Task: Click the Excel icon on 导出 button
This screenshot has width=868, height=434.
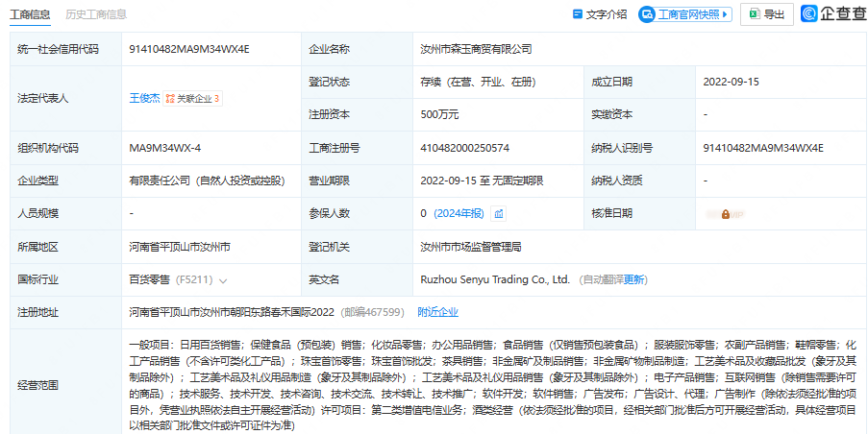Action: [x=755, y=14]
